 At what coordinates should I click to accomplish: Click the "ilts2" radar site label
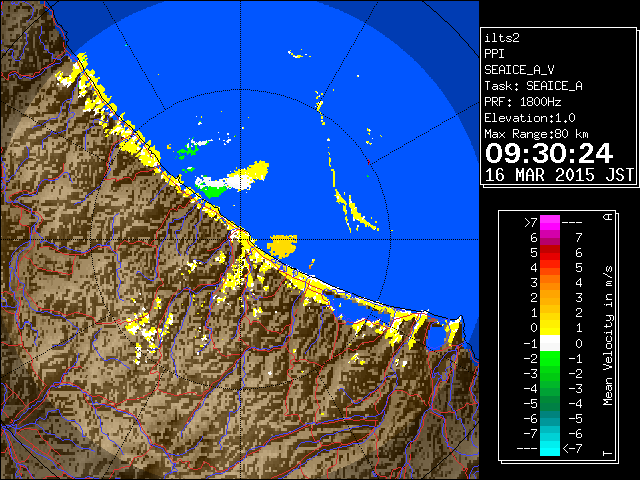502,38
